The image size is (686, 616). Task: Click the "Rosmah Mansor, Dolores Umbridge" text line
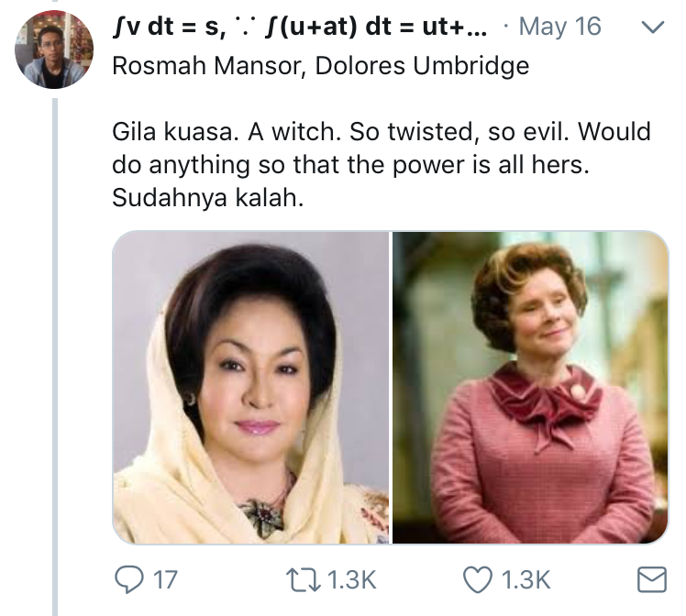(320, 68)
